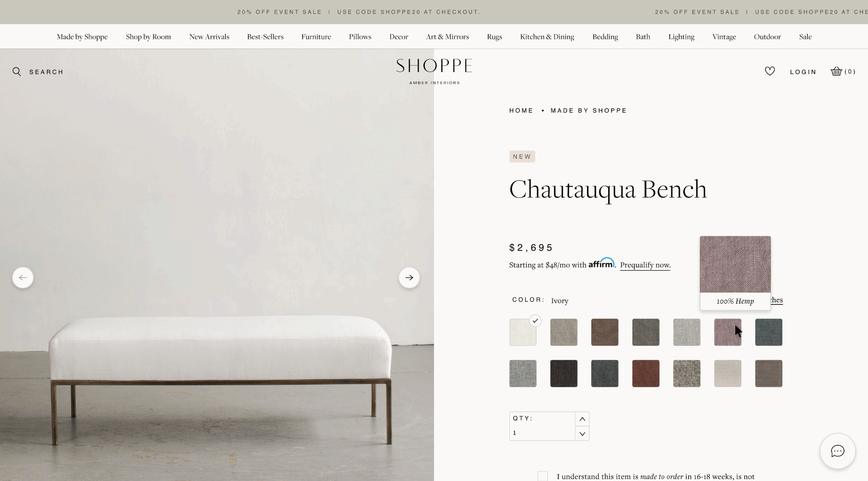
Task: Decrease quantity with the down chevron
Action: click(582, 434)
